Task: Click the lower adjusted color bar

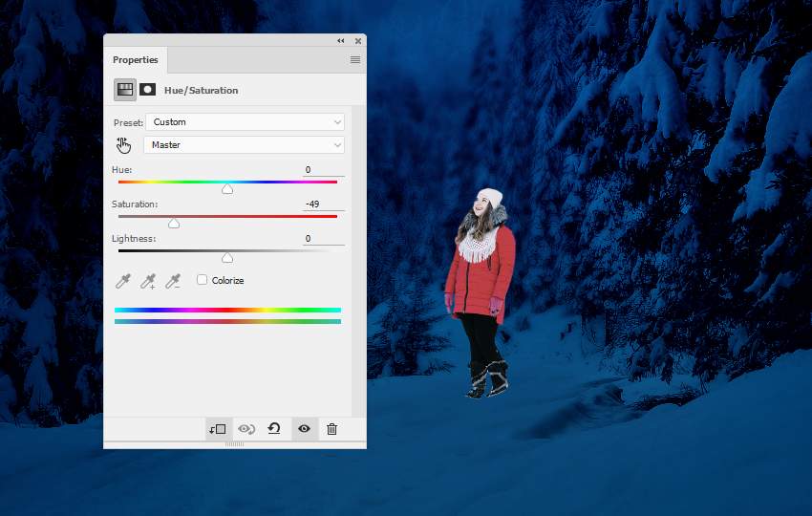Action: pyautogui.click(x=228, y=322)
